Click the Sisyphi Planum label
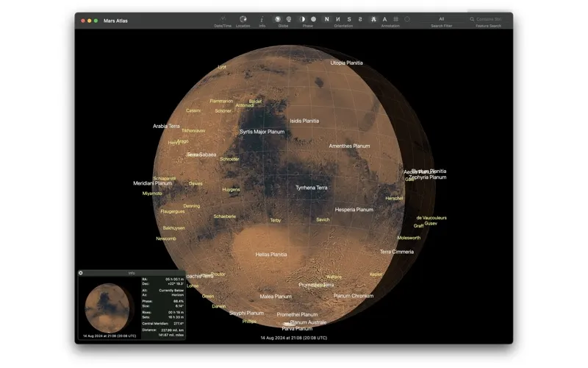The image size is (588, 368). 246,313
